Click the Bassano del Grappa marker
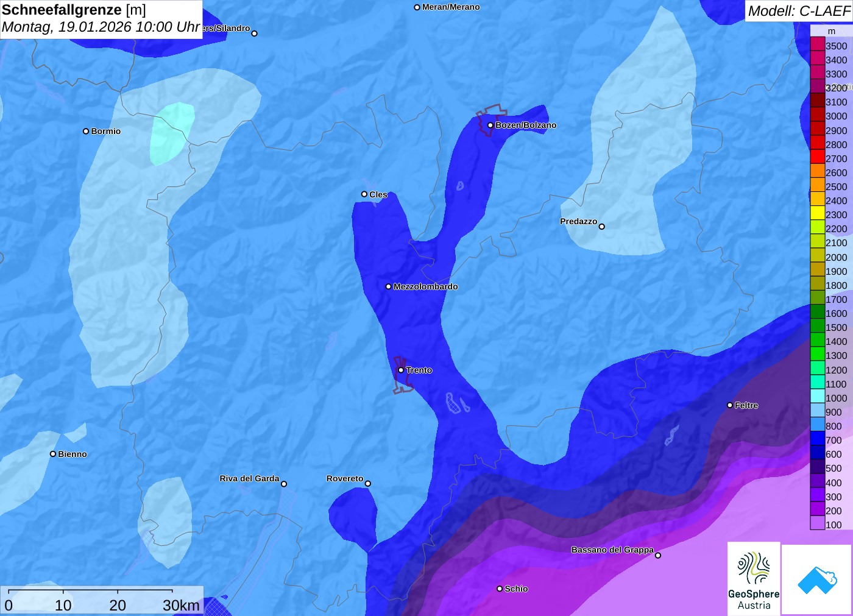This screenshot has width=853, height=616. [657, 555]
